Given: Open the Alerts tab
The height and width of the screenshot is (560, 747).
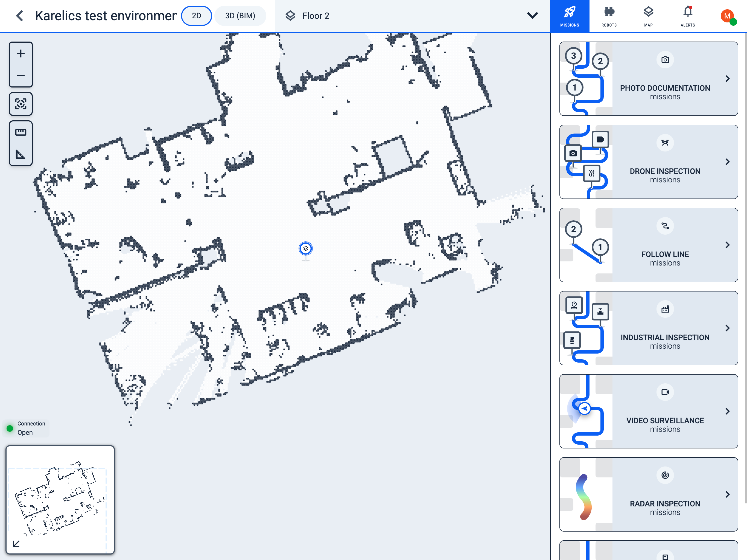Looking at the screenshot, I should pyautogui.click(x=688, y=16).
